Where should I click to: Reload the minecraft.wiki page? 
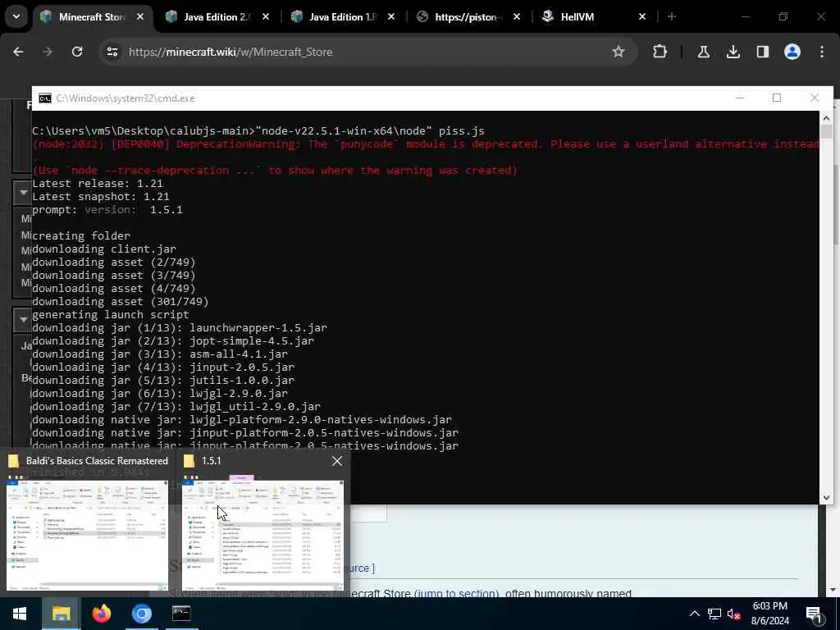77,52
